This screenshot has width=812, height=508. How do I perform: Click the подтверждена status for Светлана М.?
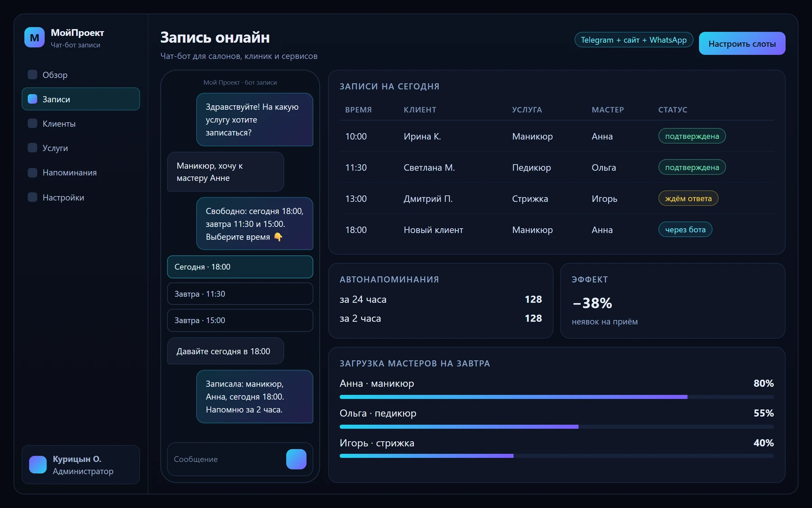[x=692, y=167]
